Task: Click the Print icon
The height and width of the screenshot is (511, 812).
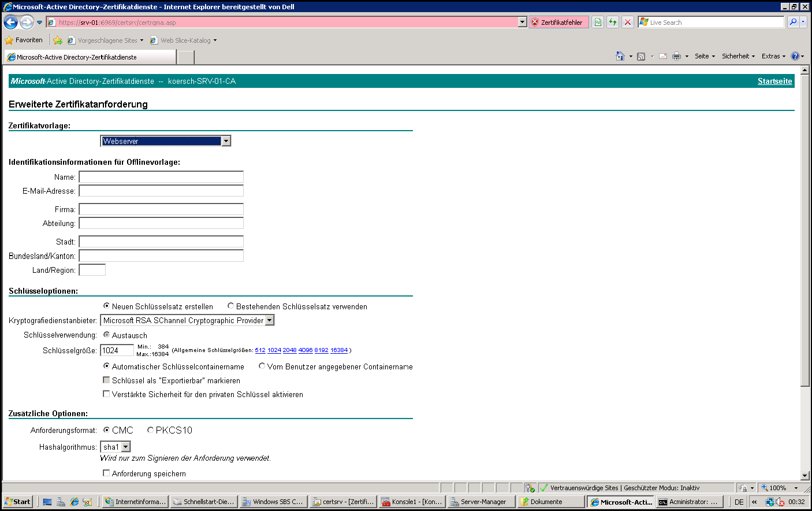Action: pyautogui.click(x=677, y=56)
